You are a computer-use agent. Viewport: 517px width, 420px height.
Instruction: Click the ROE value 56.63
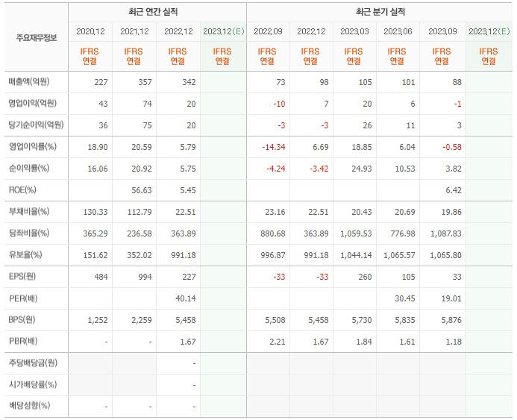click(142, 190)
